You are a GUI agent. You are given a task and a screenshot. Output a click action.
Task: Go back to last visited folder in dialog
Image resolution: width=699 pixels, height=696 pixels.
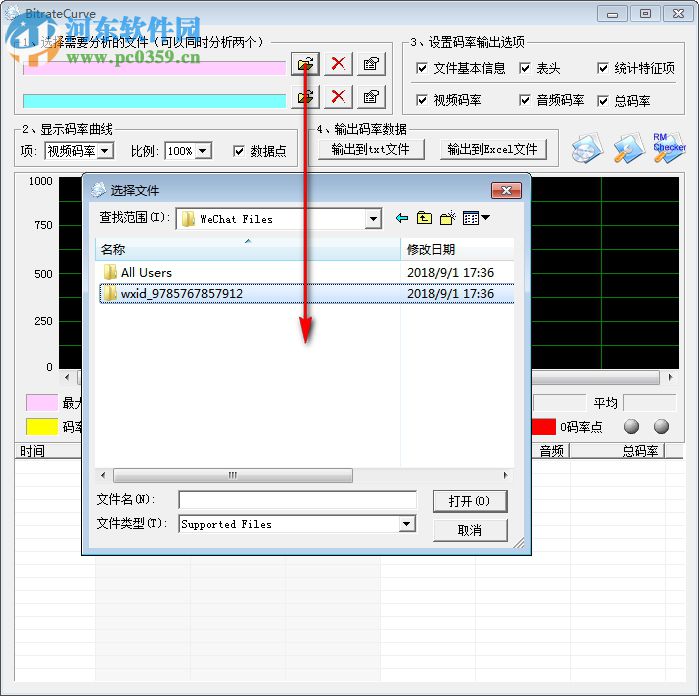[402, 218]
